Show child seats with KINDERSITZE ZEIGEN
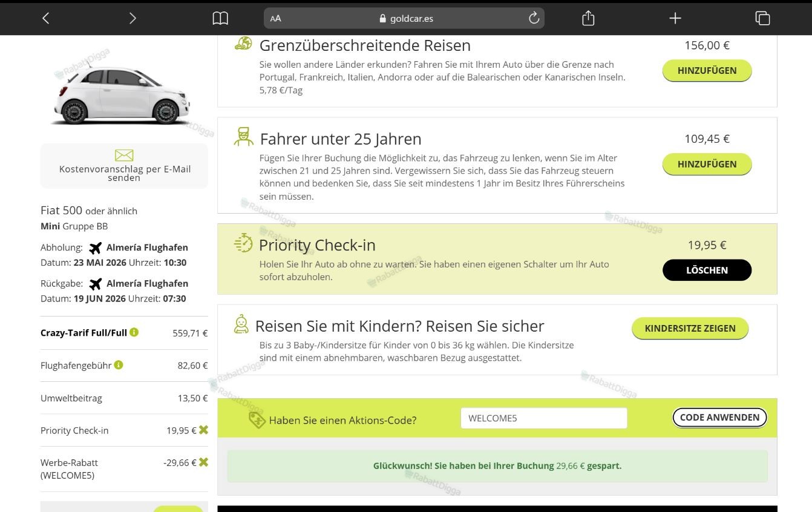 690,329
